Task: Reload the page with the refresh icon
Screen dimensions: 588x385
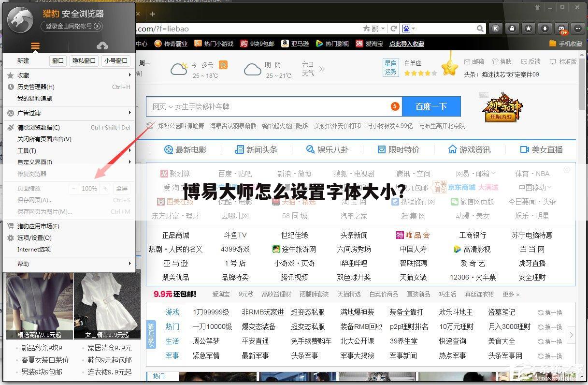Action: click(394, 29)
